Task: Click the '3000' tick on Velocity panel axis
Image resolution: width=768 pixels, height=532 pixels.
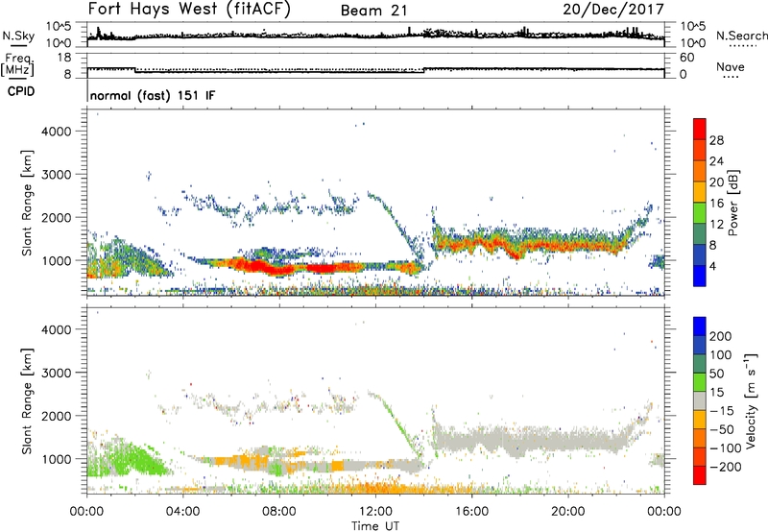Action: [56, 373]
